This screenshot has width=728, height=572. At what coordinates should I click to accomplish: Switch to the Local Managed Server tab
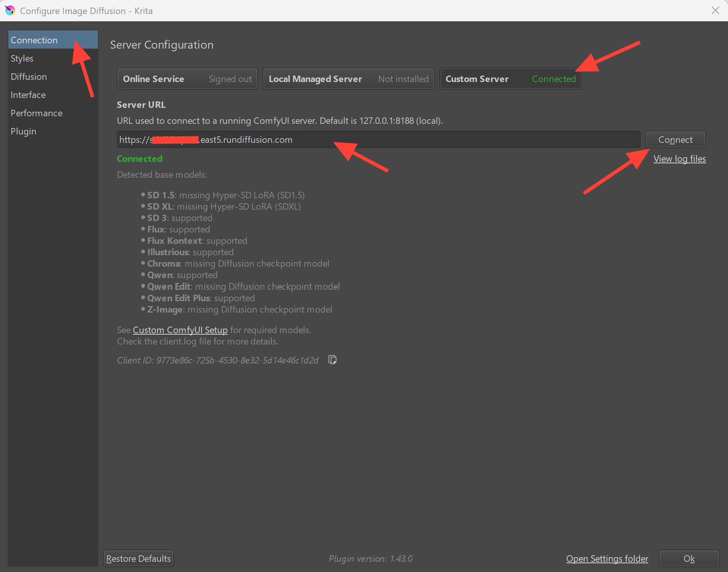[x=348, y=79]
